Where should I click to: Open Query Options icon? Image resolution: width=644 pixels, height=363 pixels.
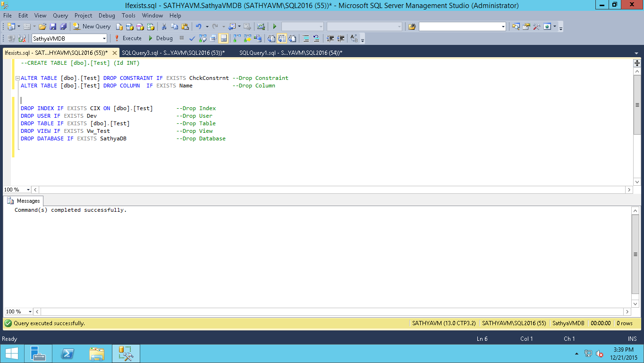(x=213, y=38)
